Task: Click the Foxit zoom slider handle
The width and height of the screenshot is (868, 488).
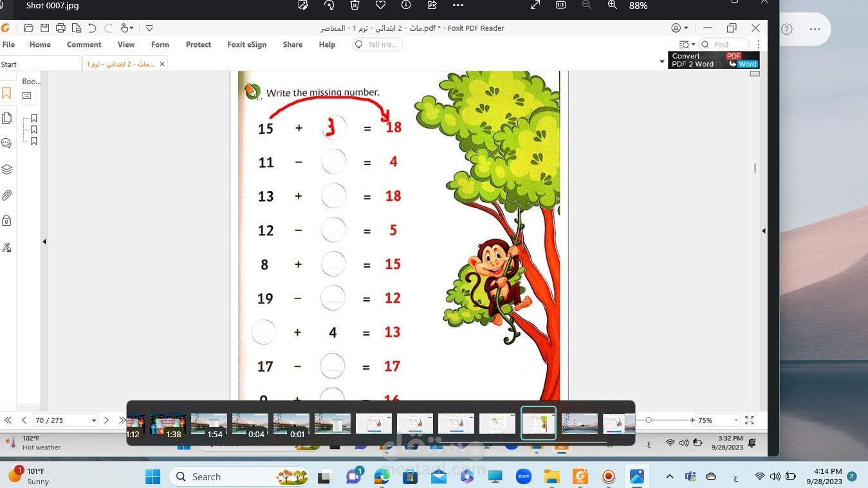Action: 649,420
